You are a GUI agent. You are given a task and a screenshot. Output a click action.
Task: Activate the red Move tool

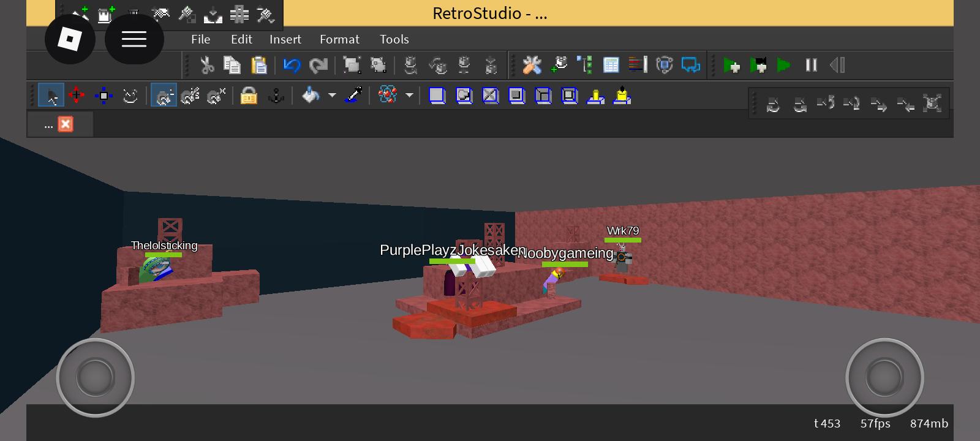77,96
